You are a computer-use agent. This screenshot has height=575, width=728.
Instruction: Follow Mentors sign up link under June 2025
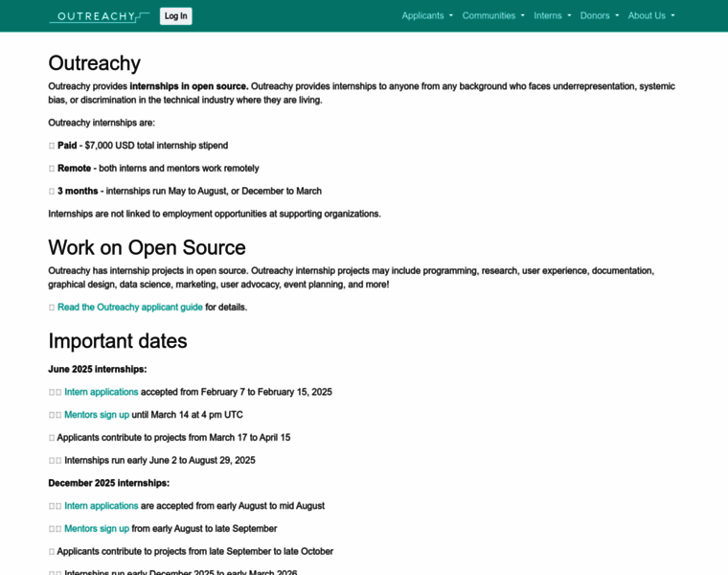(97, 415)
